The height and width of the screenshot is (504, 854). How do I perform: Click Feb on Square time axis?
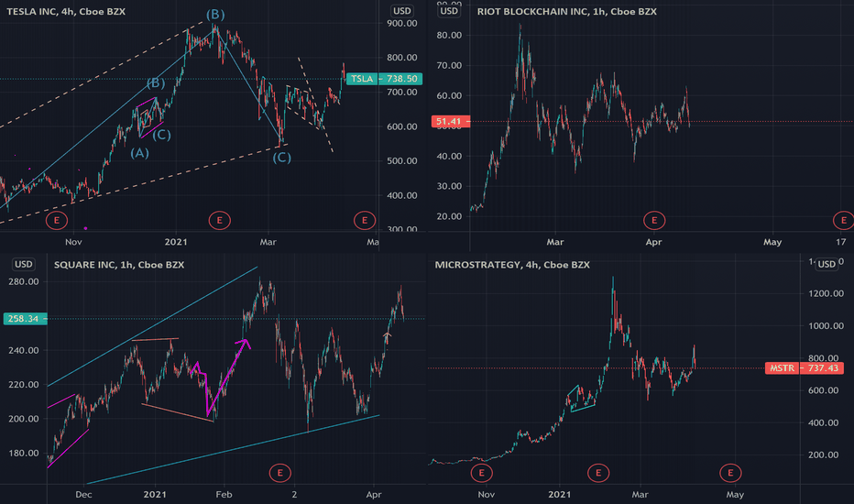(224, 495)
